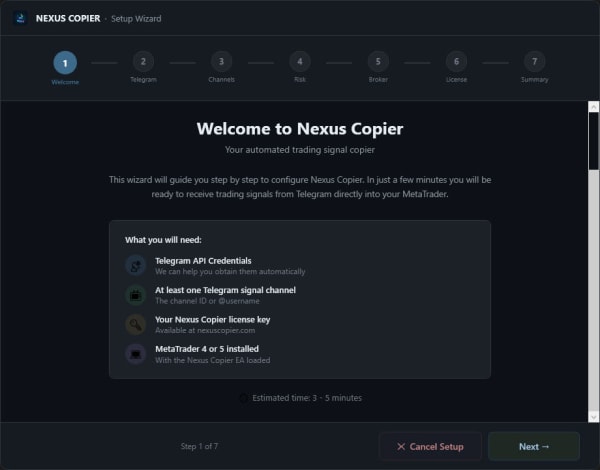Click Cancel Setup button

click(430, 446)
